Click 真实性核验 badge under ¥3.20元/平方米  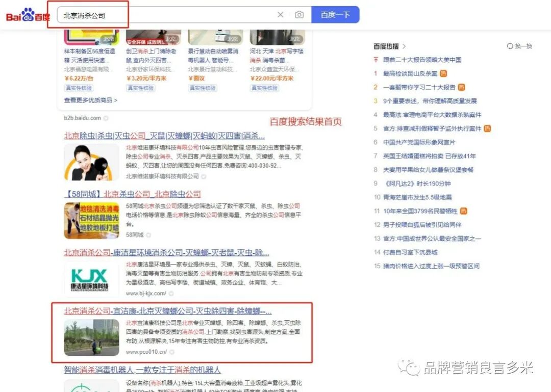[141, 88]
